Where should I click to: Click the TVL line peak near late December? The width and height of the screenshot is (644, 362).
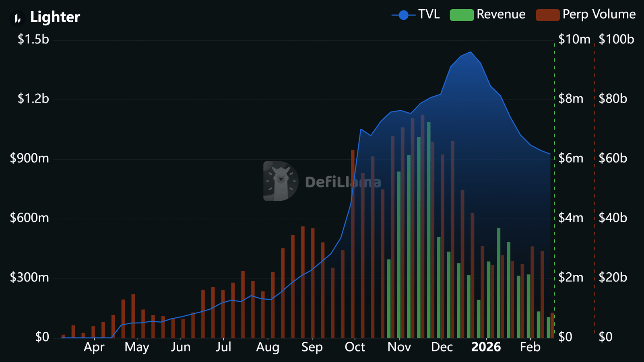[471, 52]
